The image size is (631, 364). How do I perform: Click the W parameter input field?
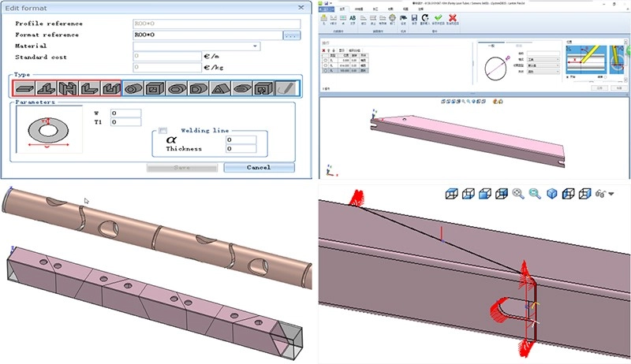[x=125, y=113]
